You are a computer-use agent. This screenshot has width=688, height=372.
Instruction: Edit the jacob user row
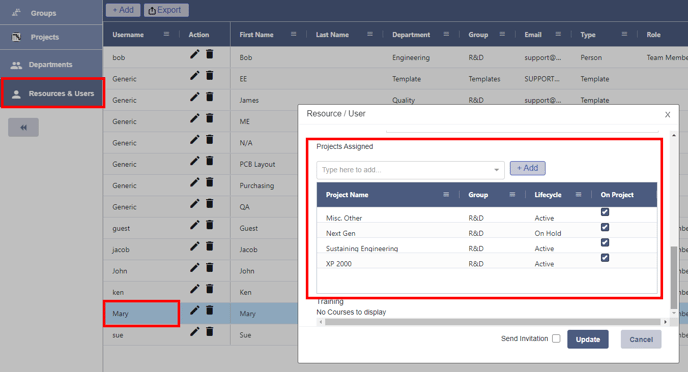click(194, 247)
